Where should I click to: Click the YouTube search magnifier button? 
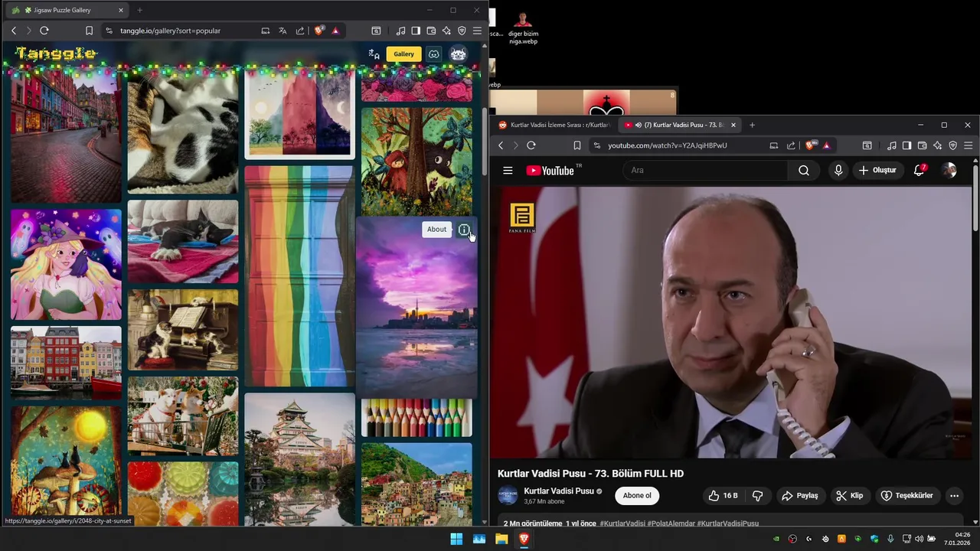pos(804,171)
